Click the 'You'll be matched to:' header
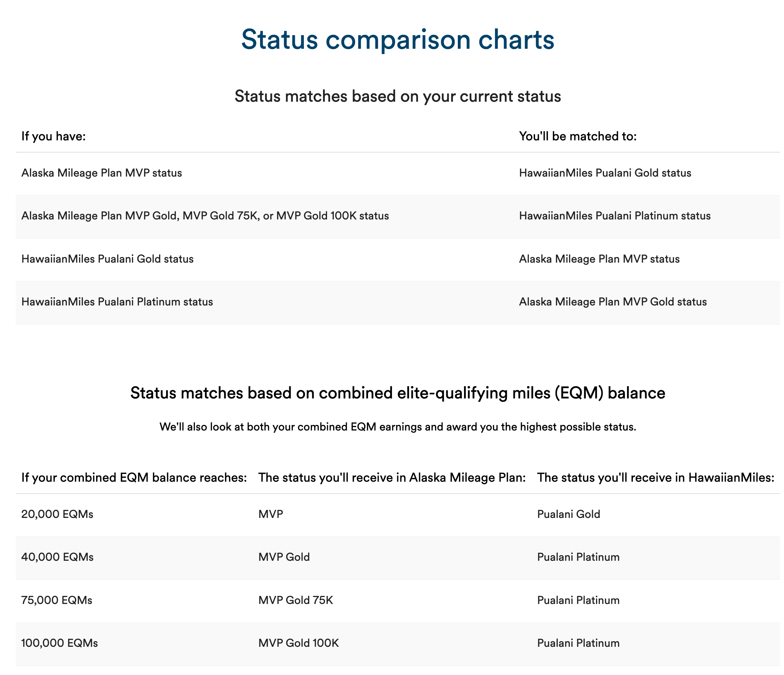The width and height of the screenshot is (784, 675). coord(578,136)
